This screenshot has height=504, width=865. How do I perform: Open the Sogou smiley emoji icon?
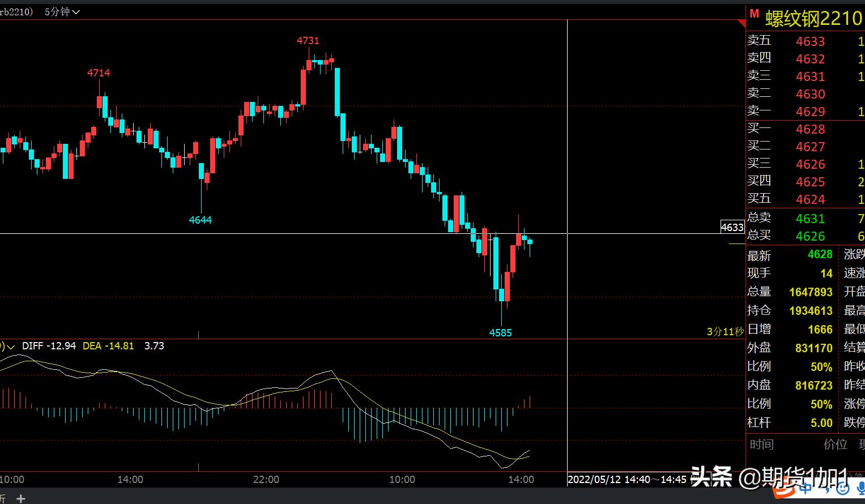coord(842,488)
